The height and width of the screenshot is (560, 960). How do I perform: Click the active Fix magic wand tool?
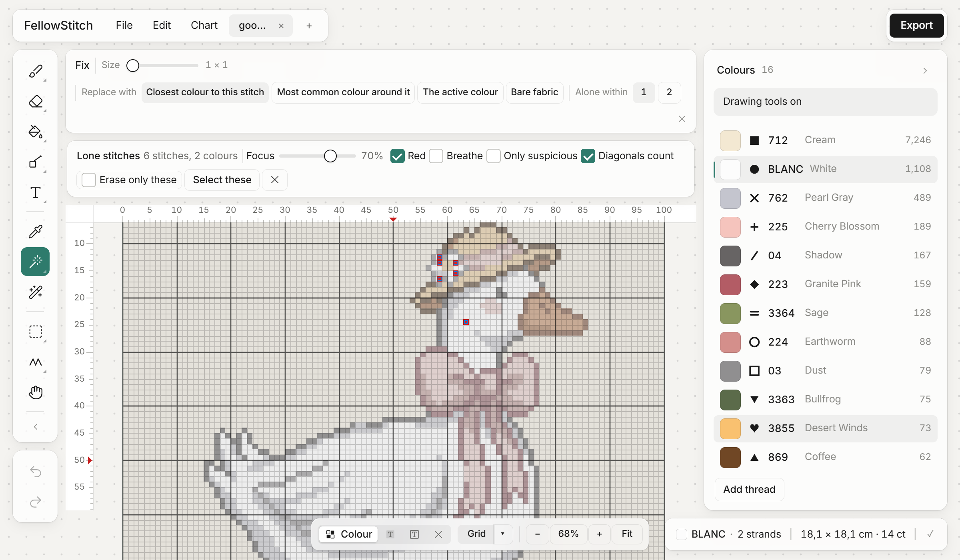[36, 262]
